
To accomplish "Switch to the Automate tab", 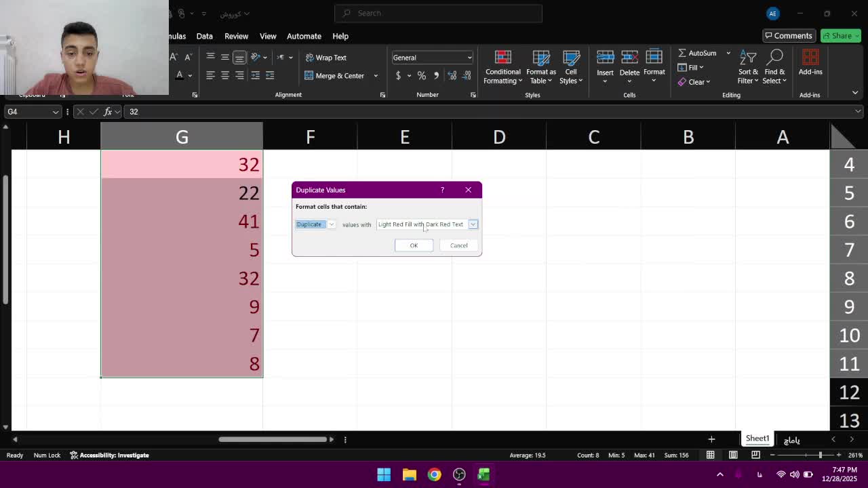I will [303, 36].
